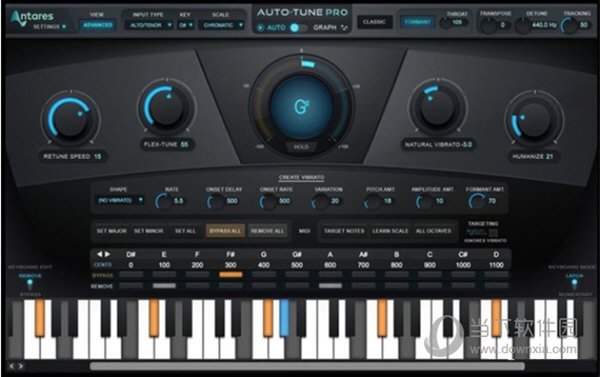This screenshot has width=600, height=377.
Task: Click the Onset Delay knob
Action: (x=216, y=201)
